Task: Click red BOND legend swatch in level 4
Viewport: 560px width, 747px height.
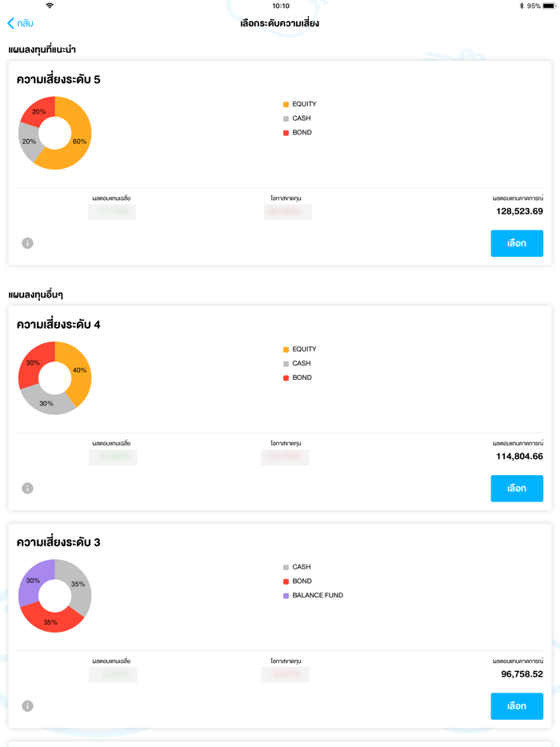Action: (x=286, y=378)
